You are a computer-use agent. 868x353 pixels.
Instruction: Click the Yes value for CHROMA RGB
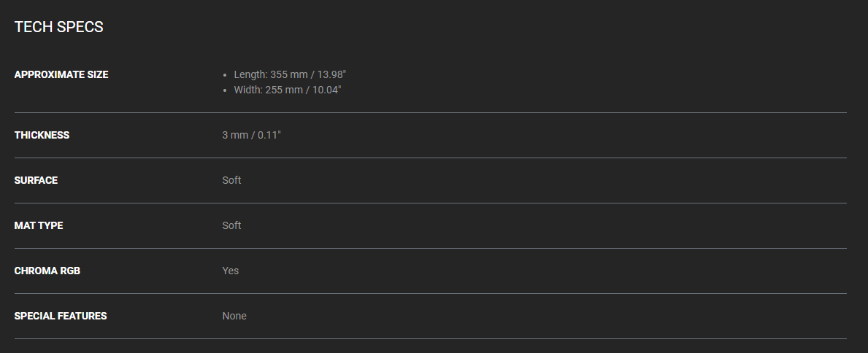pyautogui.click(x=231, y=271)
